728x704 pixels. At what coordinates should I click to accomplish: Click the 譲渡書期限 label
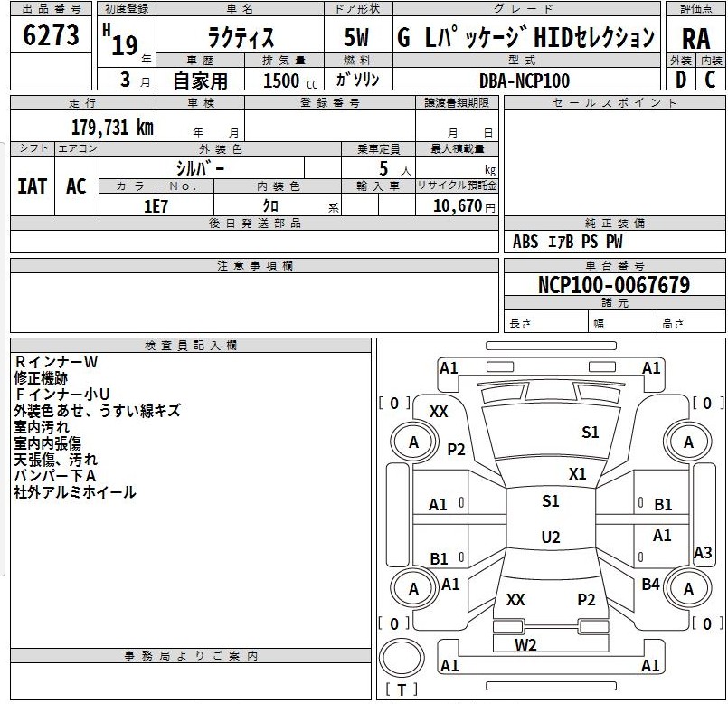tap(457, 102)
